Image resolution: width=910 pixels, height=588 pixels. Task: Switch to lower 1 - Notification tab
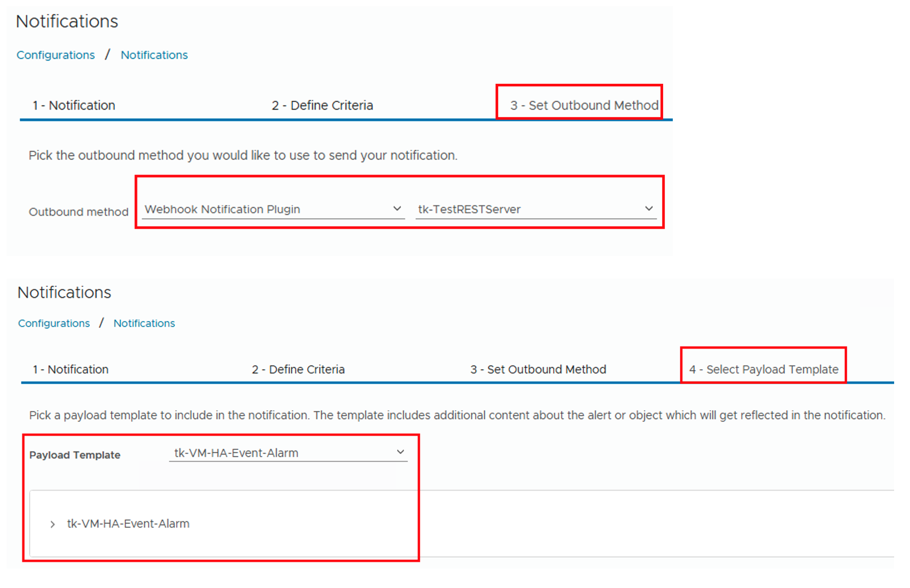click(71, 369)
